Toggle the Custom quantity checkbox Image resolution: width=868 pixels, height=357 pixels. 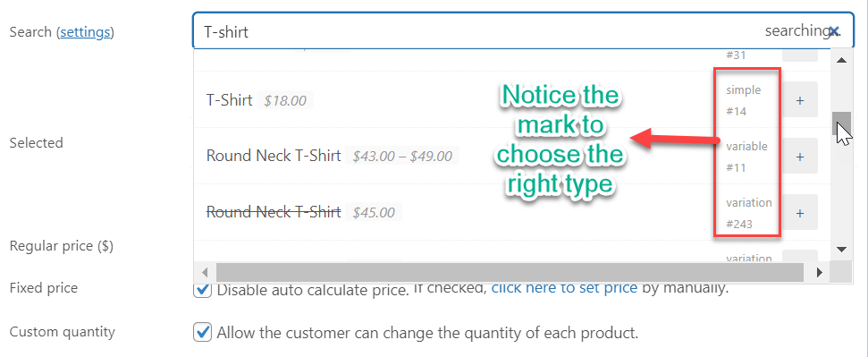point(203,333)
